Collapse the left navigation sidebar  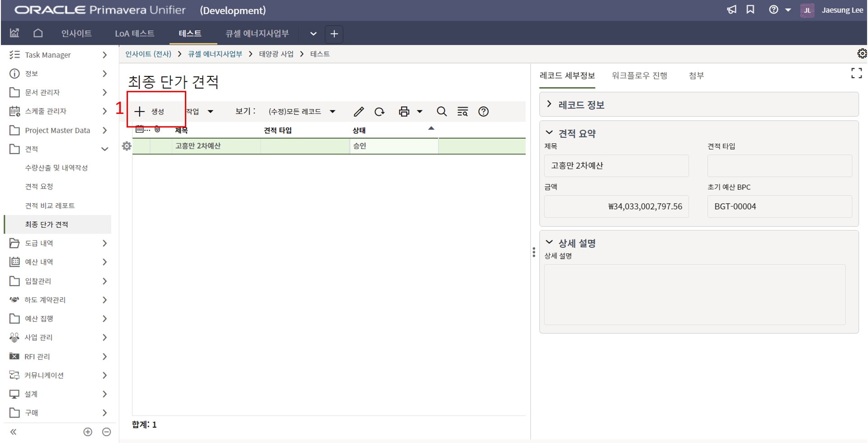coord(14,432)
